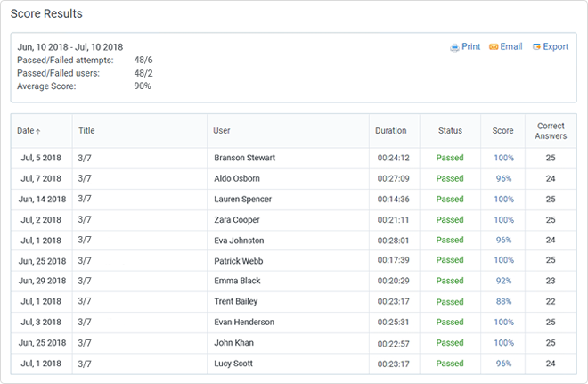Open Aldo Osborn's 96% score
The height and width of the screenshot is (384, 588).
tap(503, 178)
